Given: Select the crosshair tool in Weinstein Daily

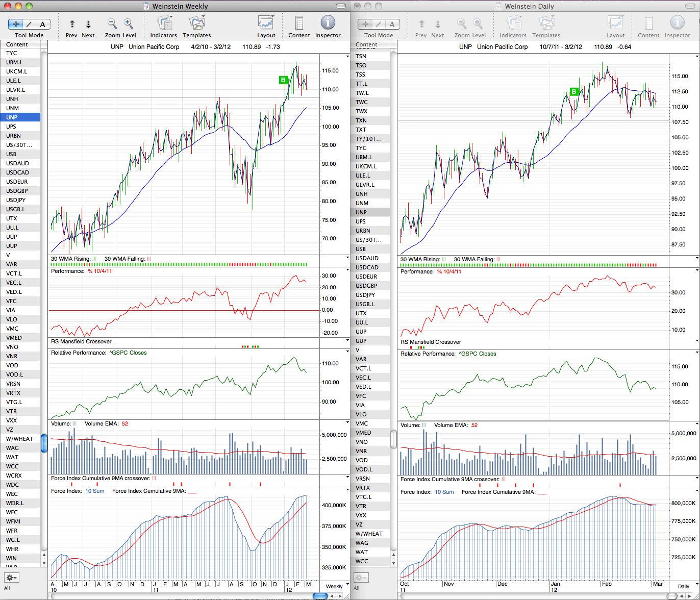Looking at the screenshot, I should coord(365,24).
